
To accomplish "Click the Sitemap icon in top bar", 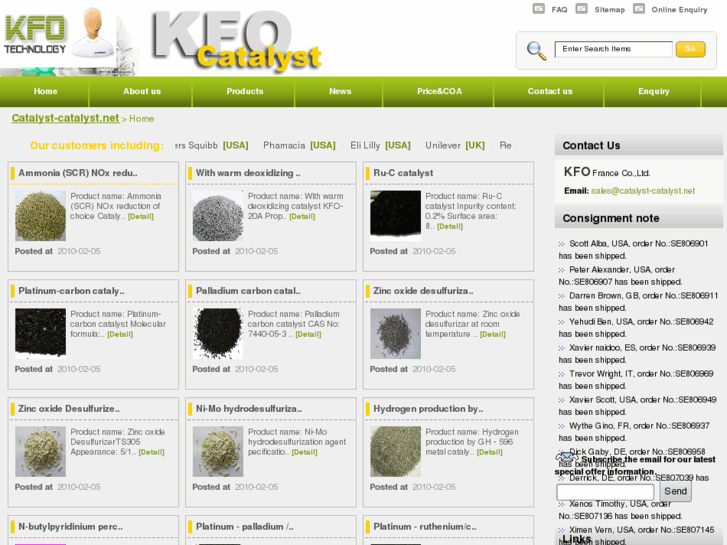I will pos(581,9).
